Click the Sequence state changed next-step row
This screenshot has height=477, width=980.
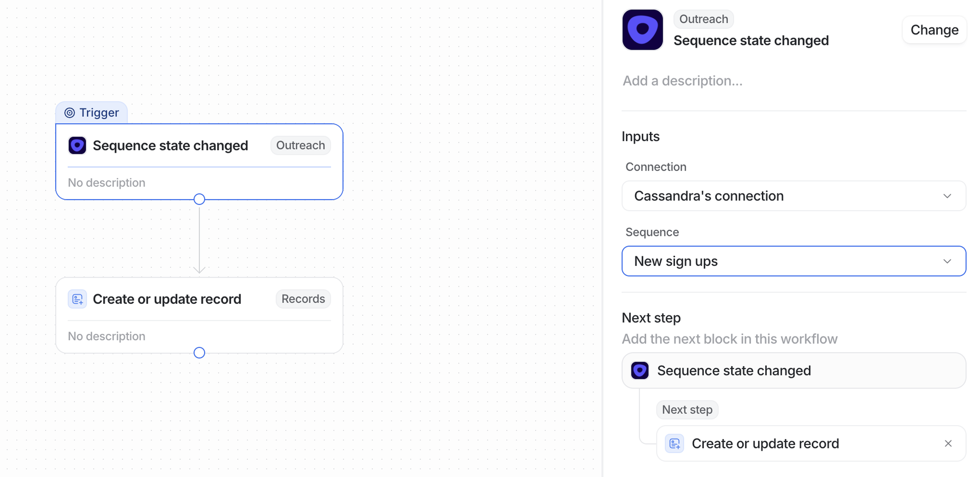(x=793, y=370)
